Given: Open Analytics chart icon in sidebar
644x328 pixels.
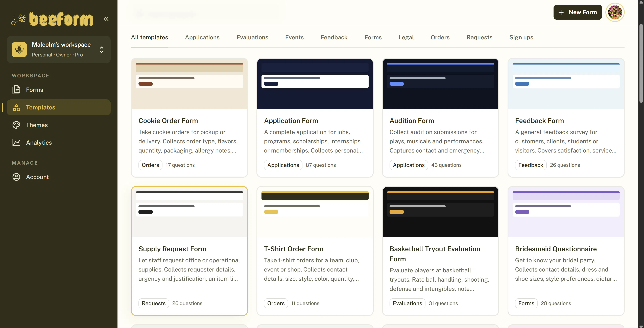Looking at the screenshot, I should point(16,142).
